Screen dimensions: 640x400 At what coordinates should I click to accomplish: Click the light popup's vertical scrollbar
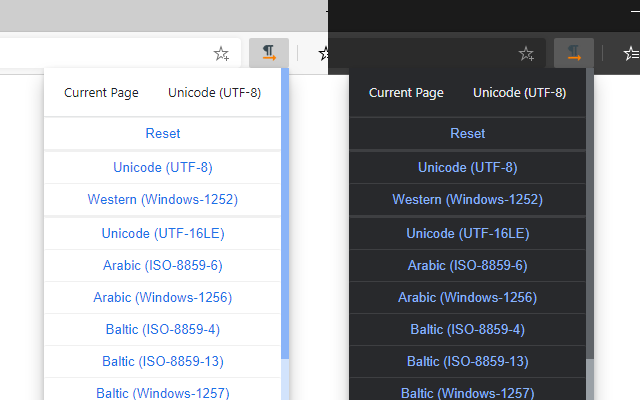286,200
